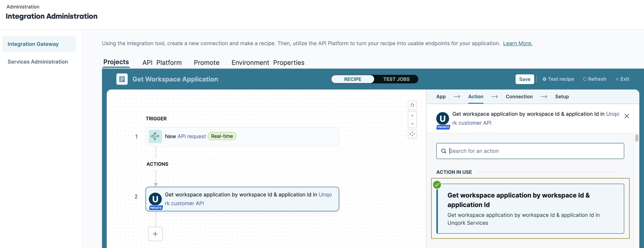Screen dimensions: 644x248
Task: Open the Learn More link
Action: pyautogui.click(x=517, y=43)
